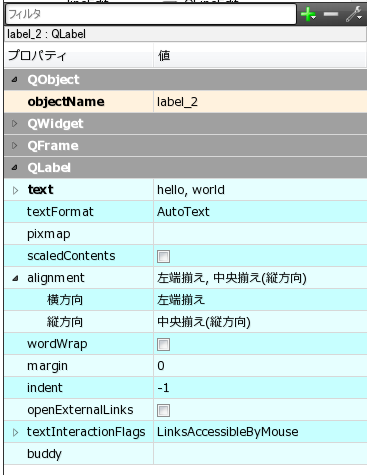Expand the QFrame group
The height and width of the screenshot is (475, 367).
click(14, 146)
